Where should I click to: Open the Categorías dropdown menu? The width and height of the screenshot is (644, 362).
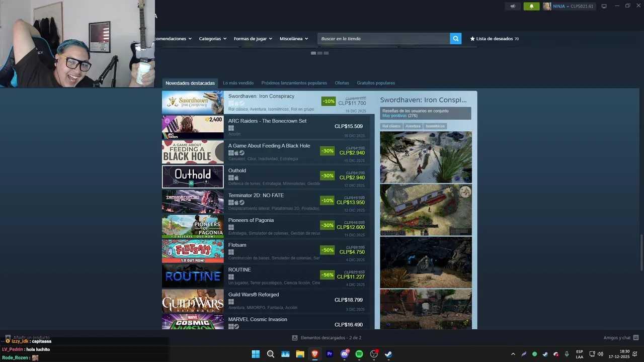[x=212, y=39]
